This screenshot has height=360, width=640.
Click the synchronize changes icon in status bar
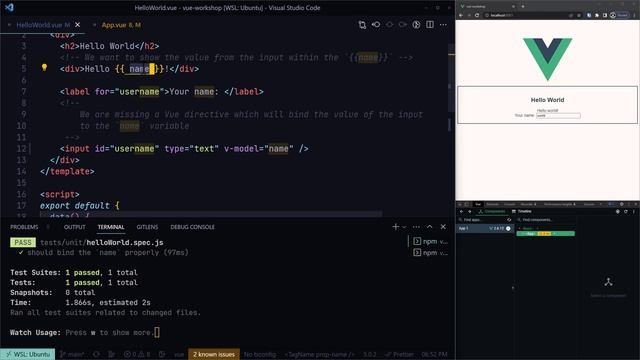click(x=96, y=354)
